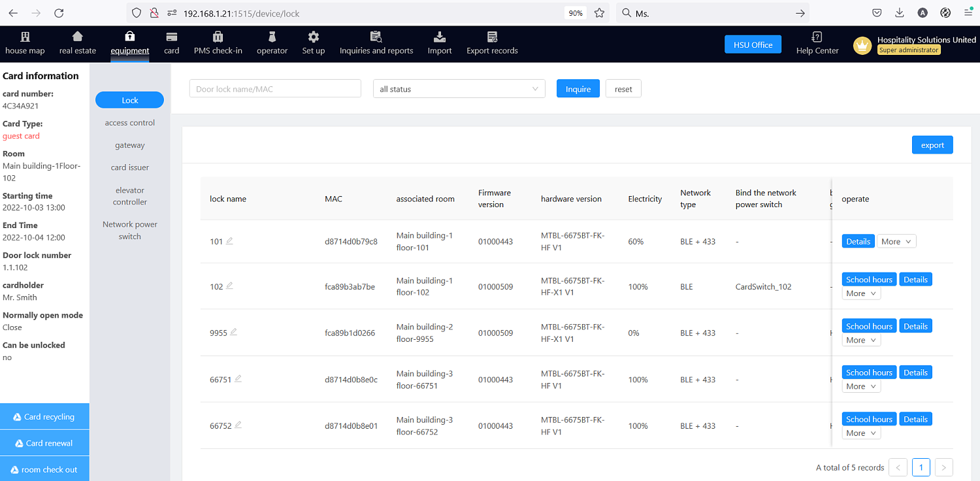Open Set up gear settings
The image size is (980, 481).
pos(314,44)
